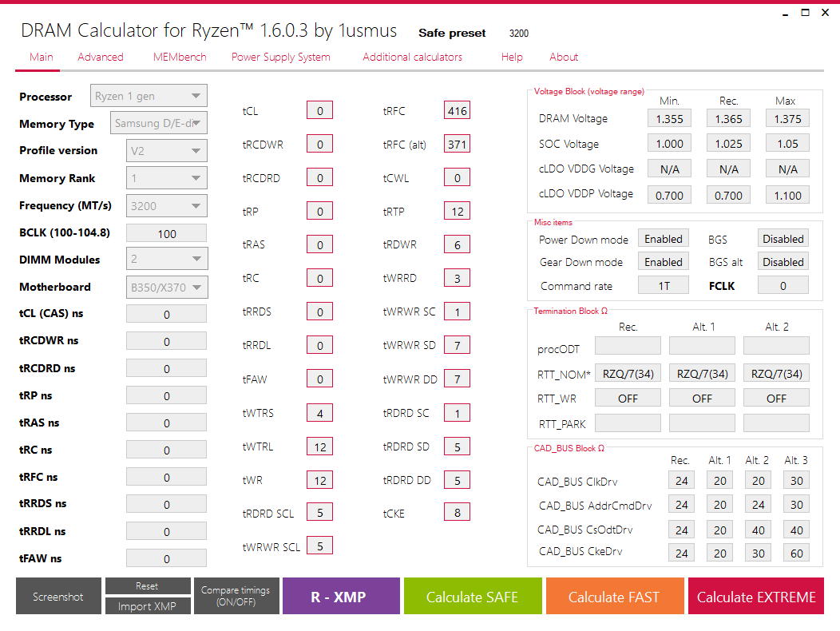Click RTT_NOM Rec value RZQ/7(34)
The width and height of the screenshot is (840, 631).
pyautogui.click(x=628, y=374)
